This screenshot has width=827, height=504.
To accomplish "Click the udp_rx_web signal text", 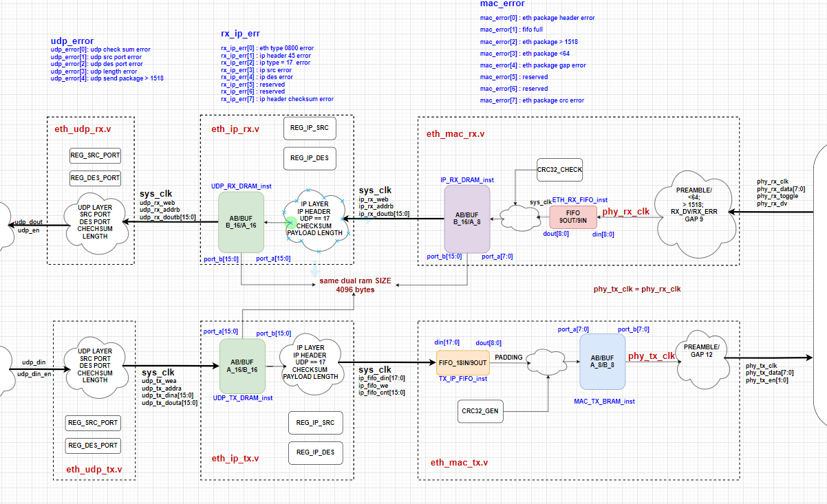I will (158, 202).
